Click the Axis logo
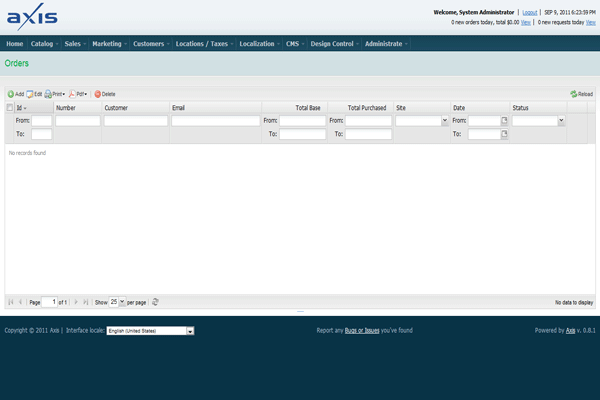The width and height of the screenshot is (600, 400). [32, 17]
